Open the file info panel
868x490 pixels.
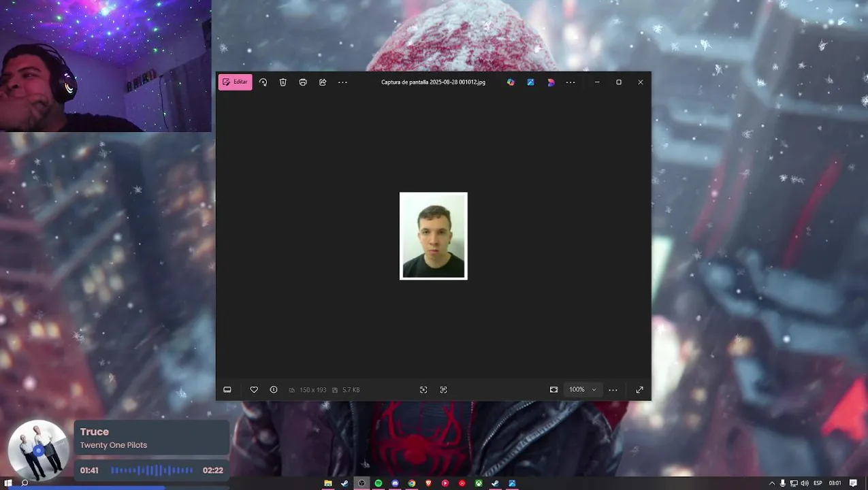pyautogui.click(x=274, y=390)
